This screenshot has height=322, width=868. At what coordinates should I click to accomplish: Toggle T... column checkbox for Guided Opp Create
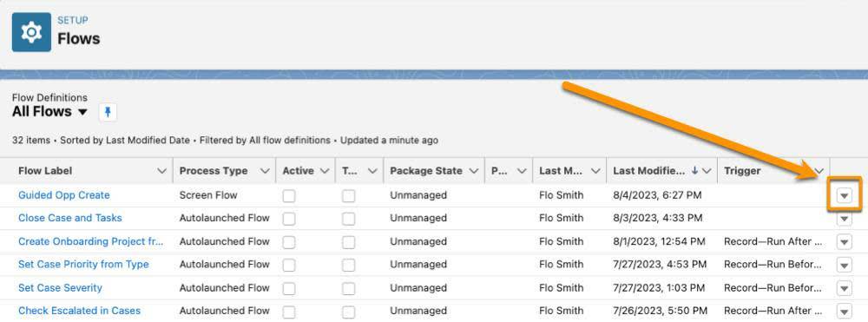(348, 196)
